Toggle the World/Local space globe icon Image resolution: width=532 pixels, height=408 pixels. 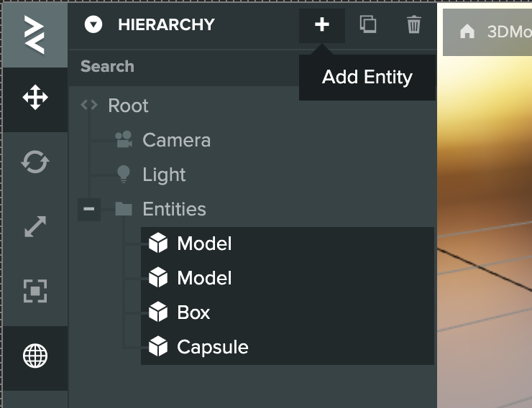pos(35,356)
